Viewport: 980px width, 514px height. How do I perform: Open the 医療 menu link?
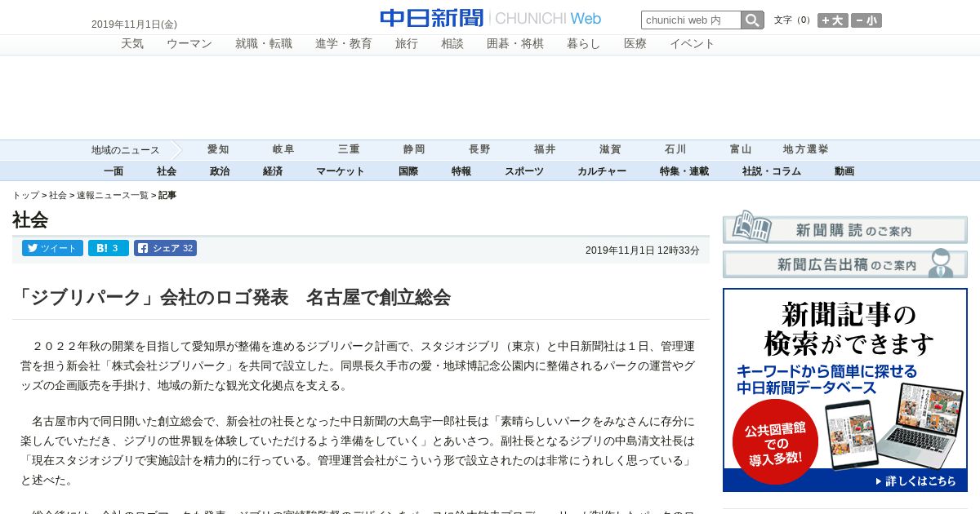pyautogui.click(x=635, y=44)
